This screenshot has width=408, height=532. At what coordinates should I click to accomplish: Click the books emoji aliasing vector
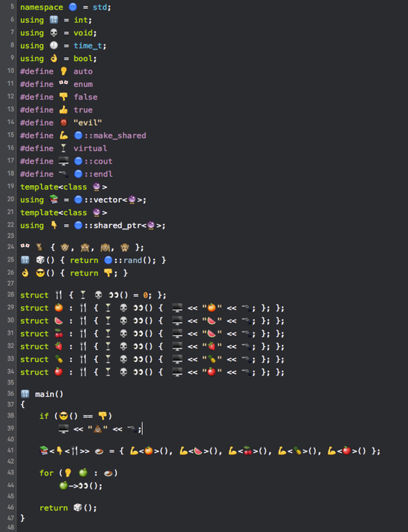[x=53, y=200]
